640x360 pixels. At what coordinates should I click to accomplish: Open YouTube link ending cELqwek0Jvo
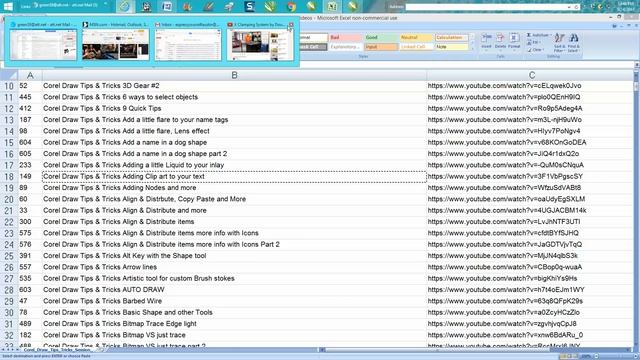[504, 86]
